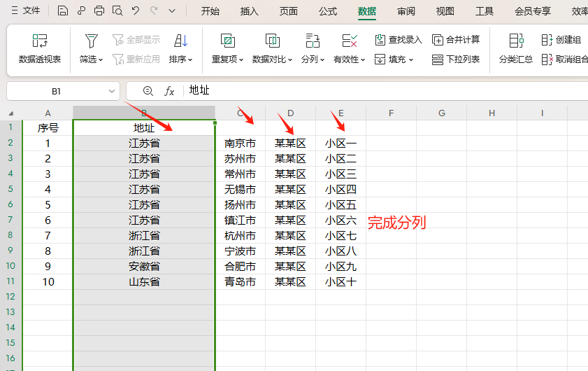Screen dimensions: 588x371
Task: Click 全部显示 button
Action: 136,39
